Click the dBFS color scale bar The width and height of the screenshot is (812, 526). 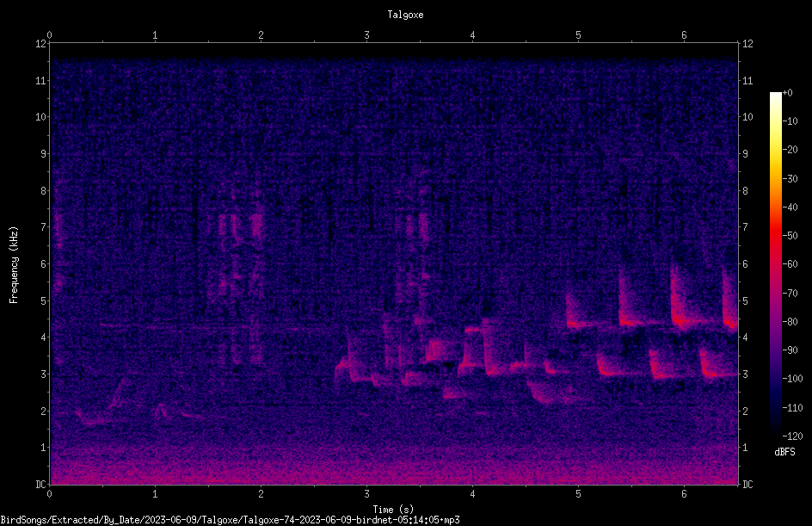pos(775,264)
